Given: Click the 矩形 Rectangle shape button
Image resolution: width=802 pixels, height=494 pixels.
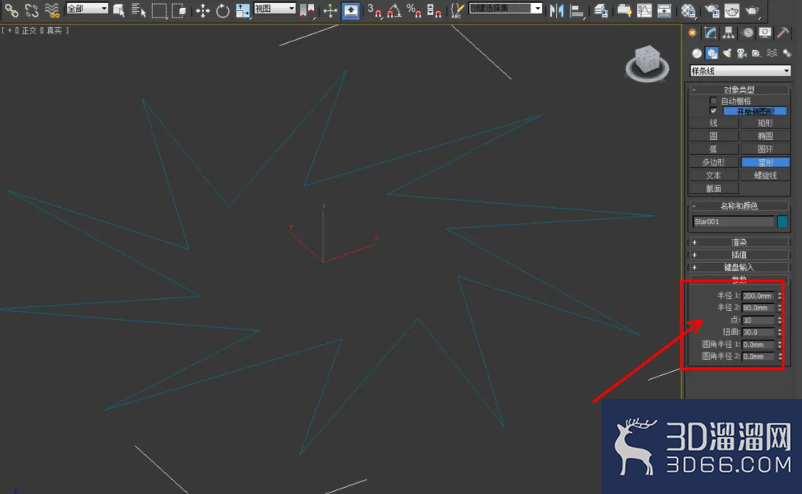Looking at the screenshot, I should point(765,123).
